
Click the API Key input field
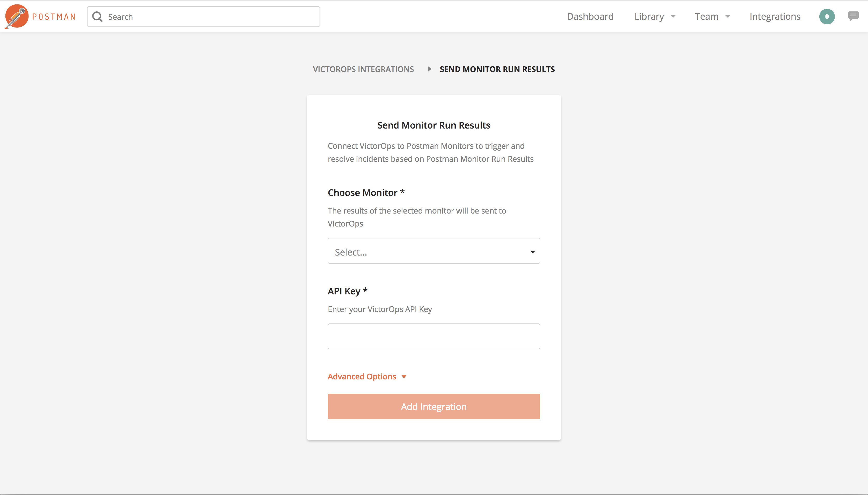(434, 336)
